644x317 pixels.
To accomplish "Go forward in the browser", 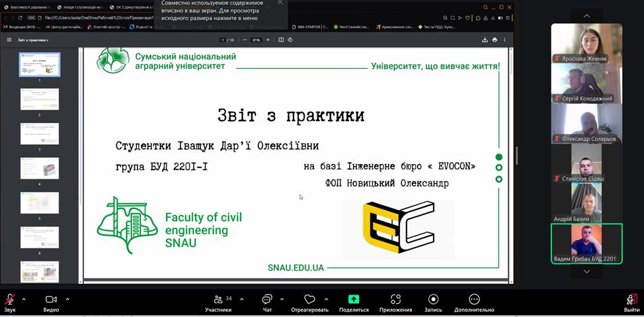I will (13, 18).
